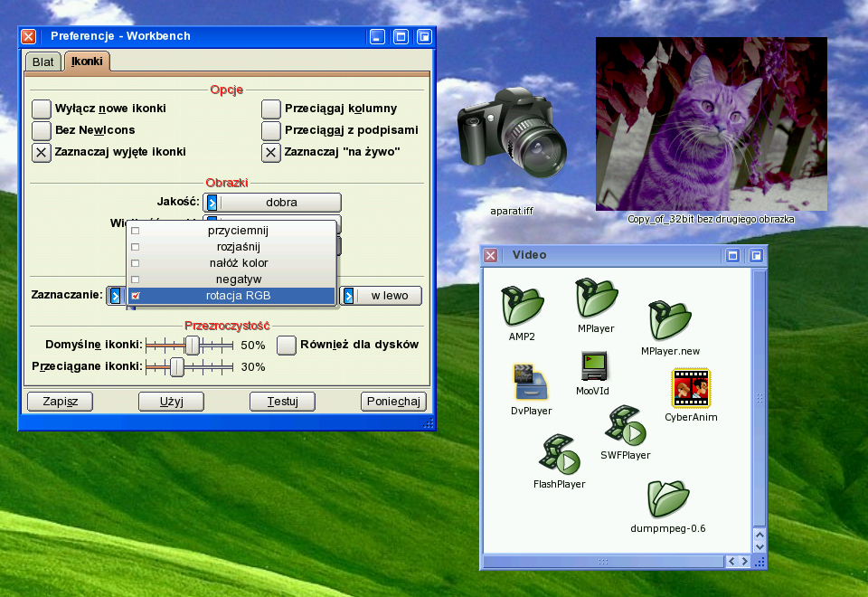This screenshot has width=868, height=597.
Task: Enable the Wyłącz nowe ikonki checkbox
Action: click(42, 109)
